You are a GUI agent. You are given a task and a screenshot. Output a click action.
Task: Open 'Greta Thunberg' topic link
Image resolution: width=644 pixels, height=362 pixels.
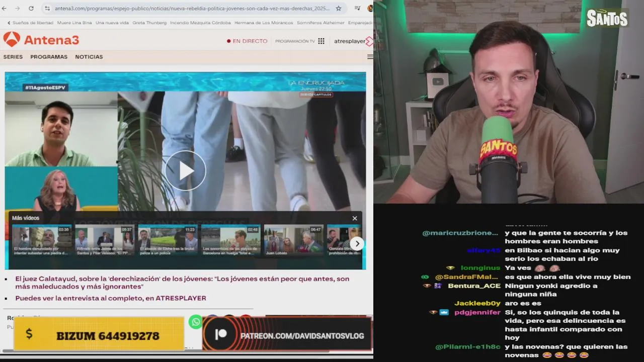pos(149,23)
